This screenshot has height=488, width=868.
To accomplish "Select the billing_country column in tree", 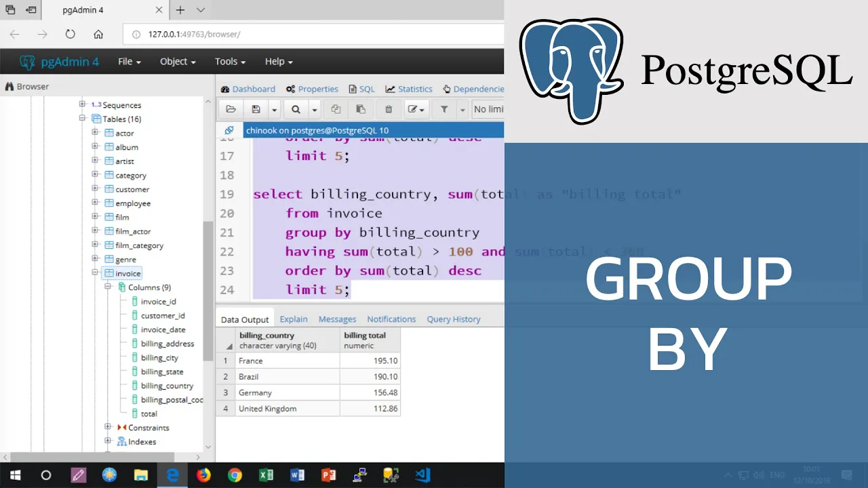I will 167,386.
